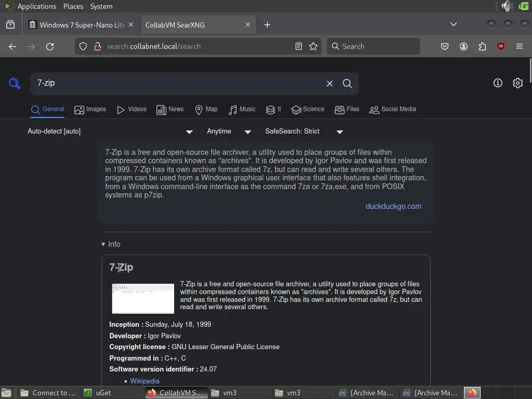Click Inception date Sunday, July 18, 1999
The width and height of the screenshot is (532, 399).
178,324
